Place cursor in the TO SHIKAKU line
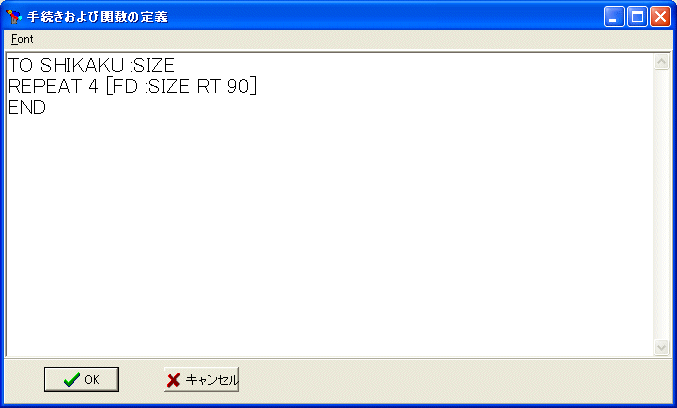Screen dimensions: 677x408 [91, 65]
